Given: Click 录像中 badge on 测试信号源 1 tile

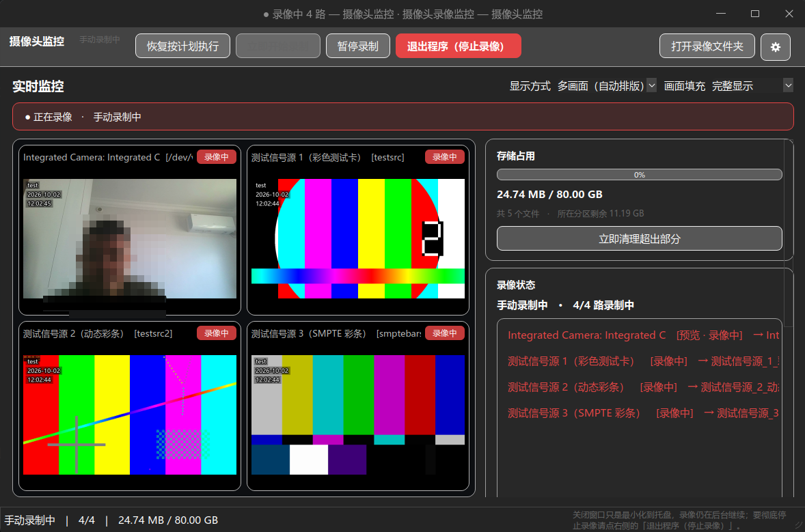Looking at the screenshot, I should coord(445,157).
